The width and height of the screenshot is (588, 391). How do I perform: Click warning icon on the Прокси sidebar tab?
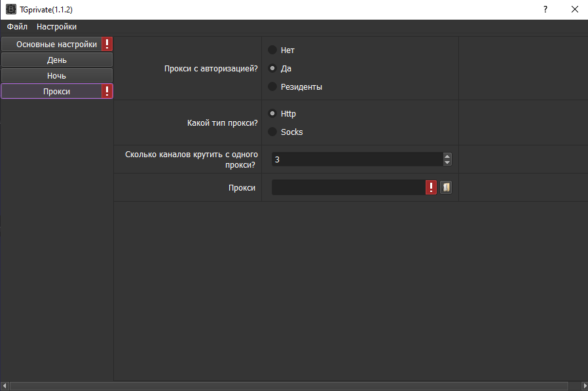107,92
